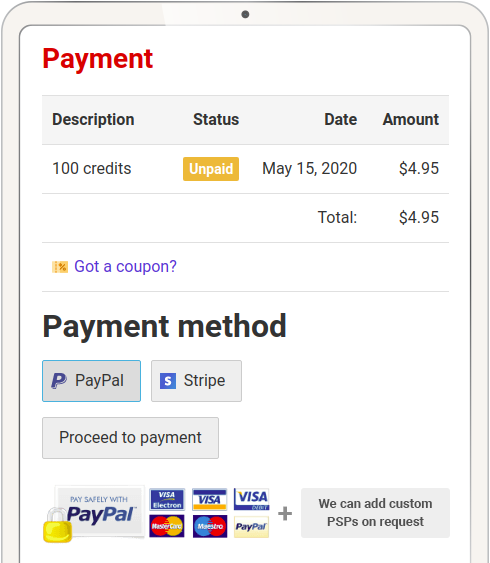
Task: Click the Visa Electron card icon
Action: point(167,499)
